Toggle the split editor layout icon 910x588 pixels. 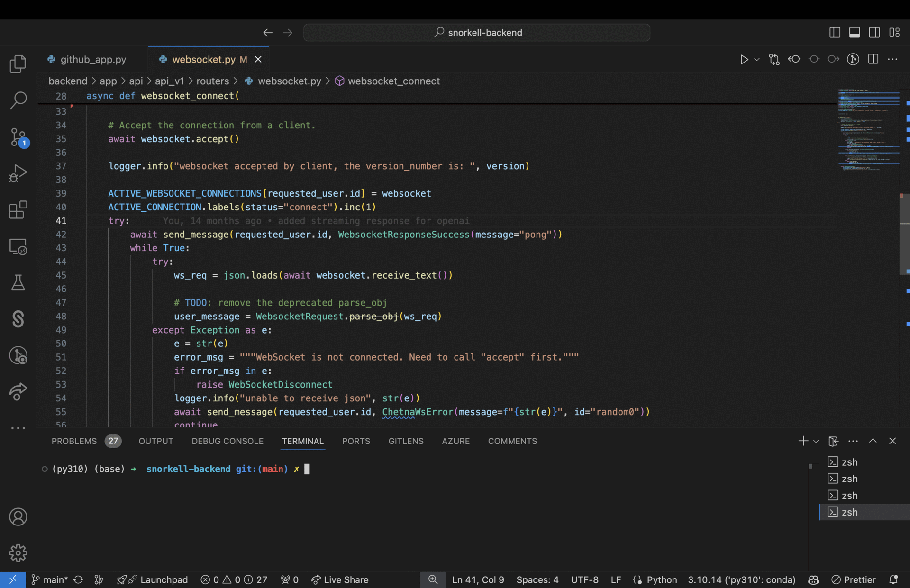click(x=873, y=59)
